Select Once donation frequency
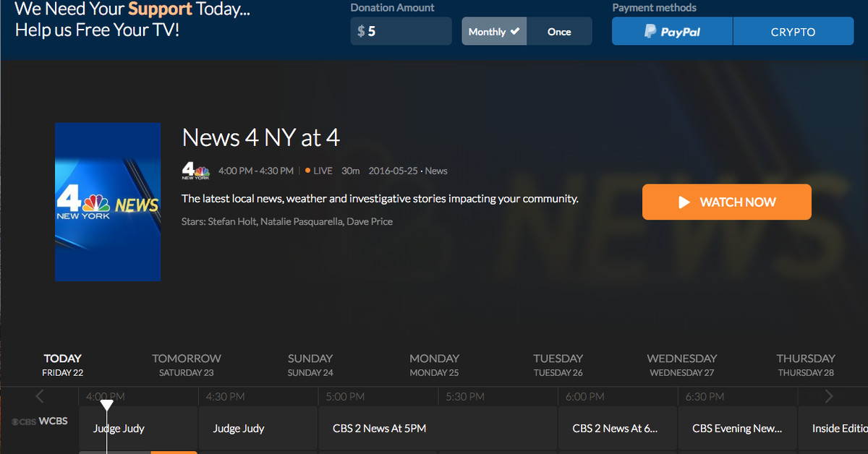The image size is (868, 454). pos(559,32)
